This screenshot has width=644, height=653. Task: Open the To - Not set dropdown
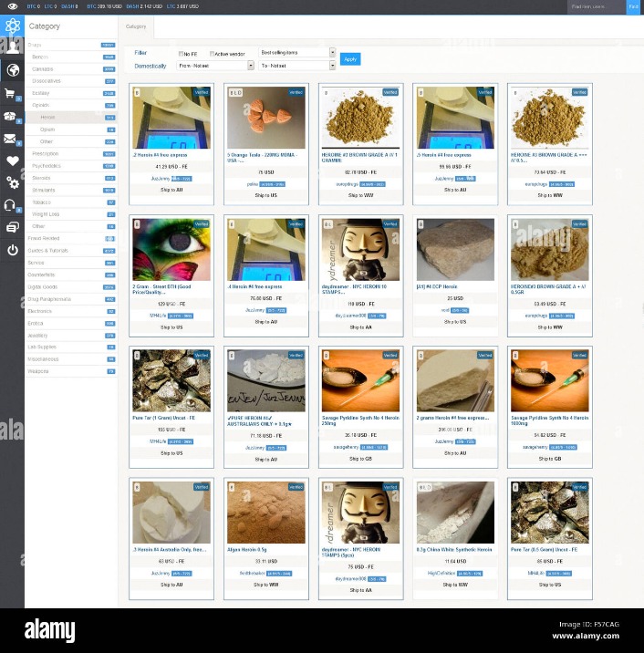[x=296, y=66]
